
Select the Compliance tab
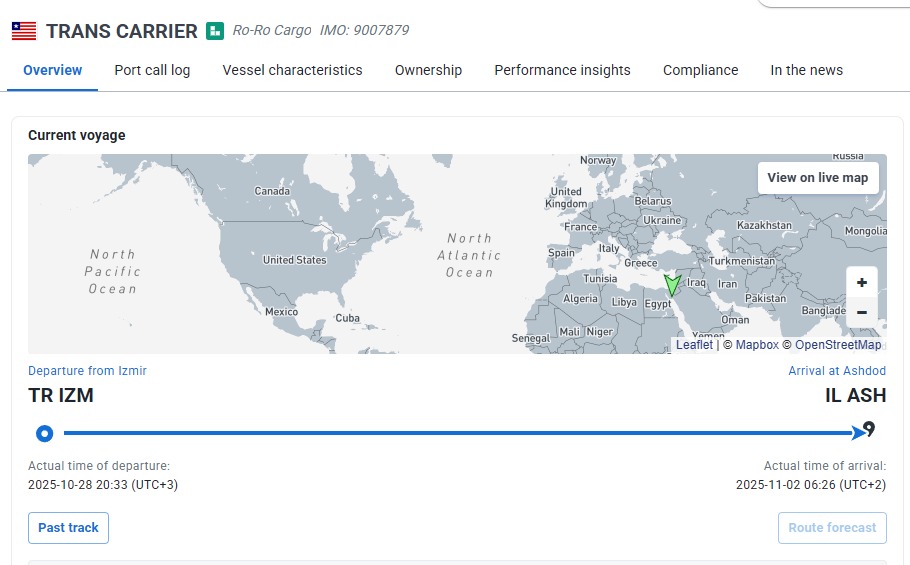(x=700, y=70)
